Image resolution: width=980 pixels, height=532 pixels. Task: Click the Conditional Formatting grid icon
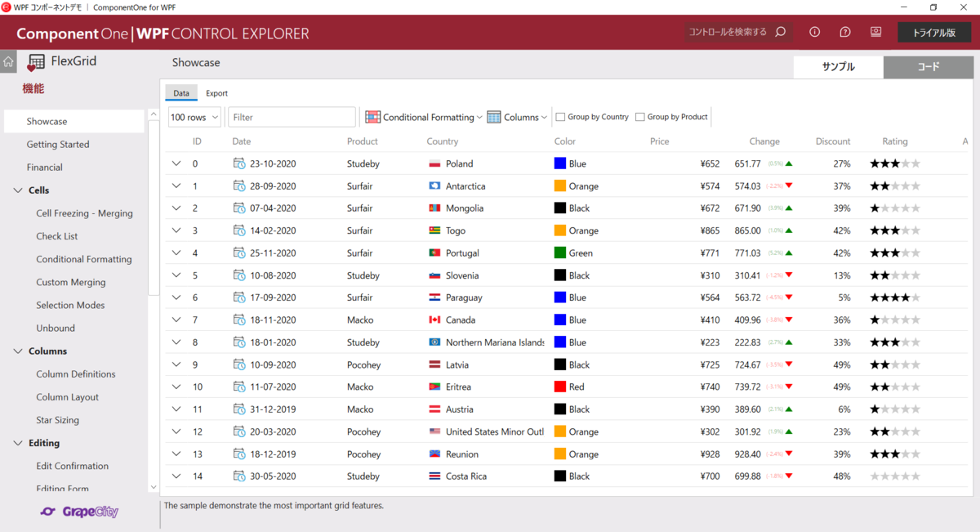click(372, 117)
